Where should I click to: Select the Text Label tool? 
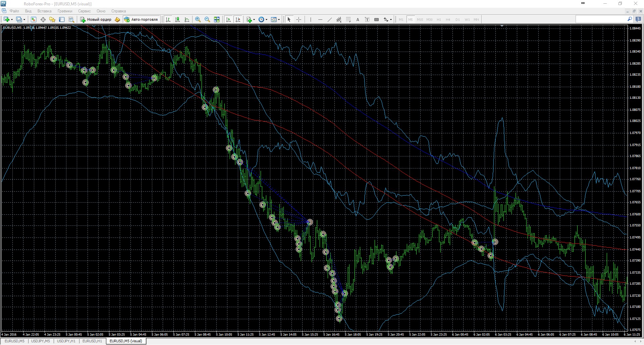pyautogui.click(x=367, y=19)
